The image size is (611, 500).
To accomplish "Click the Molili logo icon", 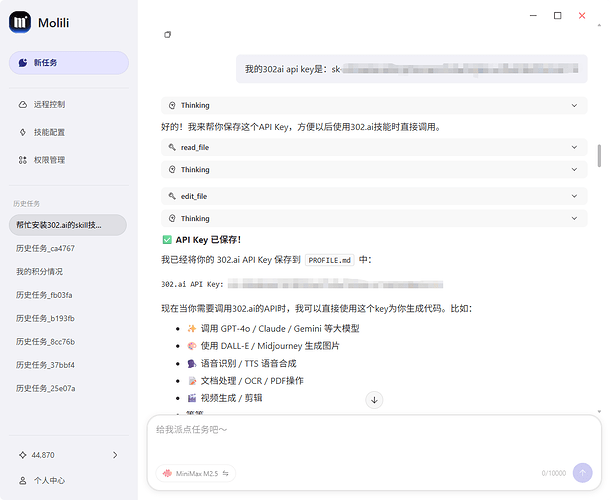I will pyautogui.click(x=20, y=22).
